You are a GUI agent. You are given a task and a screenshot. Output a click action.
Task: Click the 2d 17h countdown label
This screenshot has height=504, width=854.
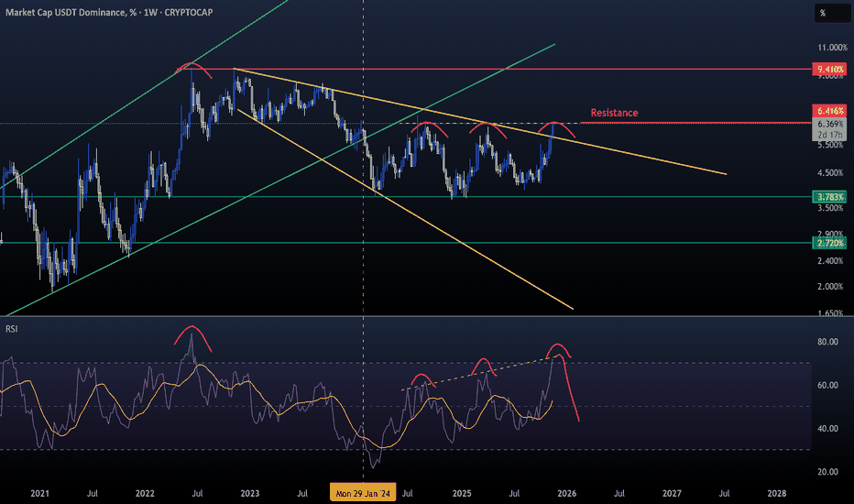[829, 135]
